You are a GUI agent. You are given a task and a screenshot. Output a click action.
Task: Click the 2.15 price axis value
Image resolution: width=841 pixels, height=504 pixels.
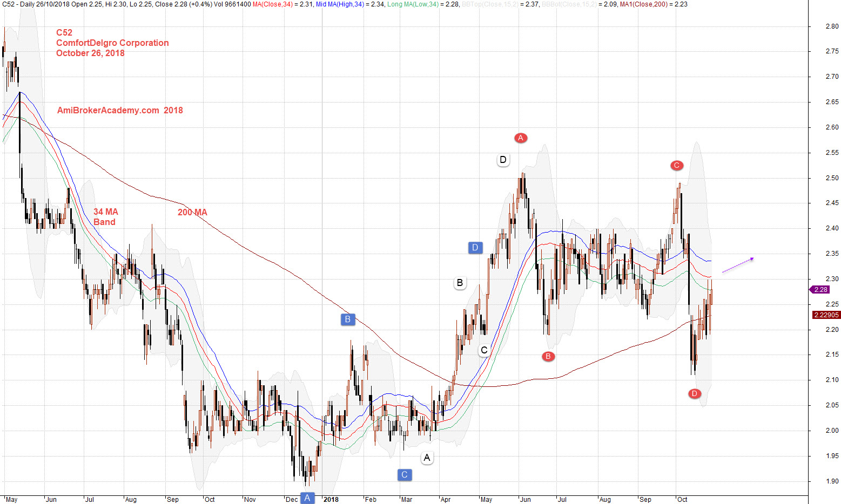[x=832, y=355]
